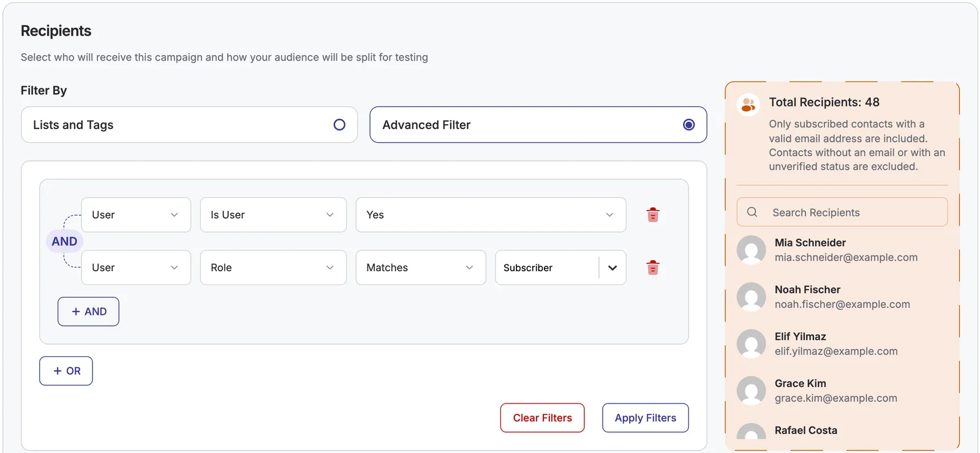This screenshot has width=980, height=453.
Task: Delete the Is User filter row
Action: pyautogui.click(x=653, y=215)
